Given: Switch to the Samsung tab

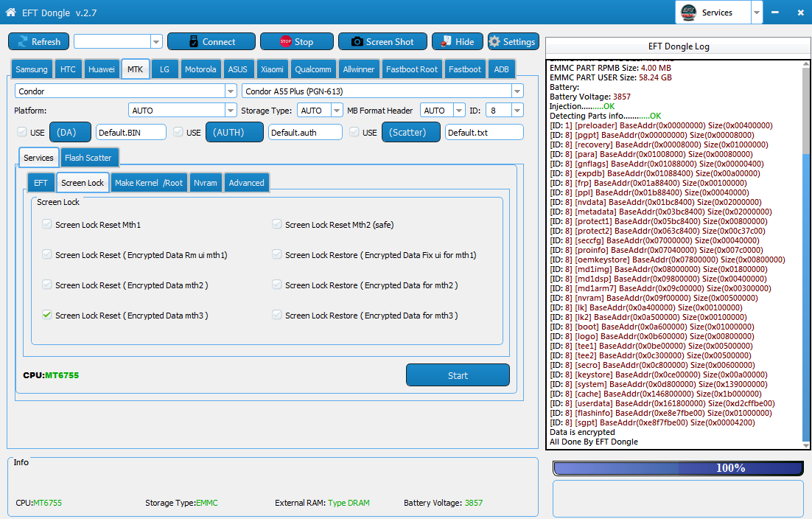Looking at the screenshot, I should (32, 69).
